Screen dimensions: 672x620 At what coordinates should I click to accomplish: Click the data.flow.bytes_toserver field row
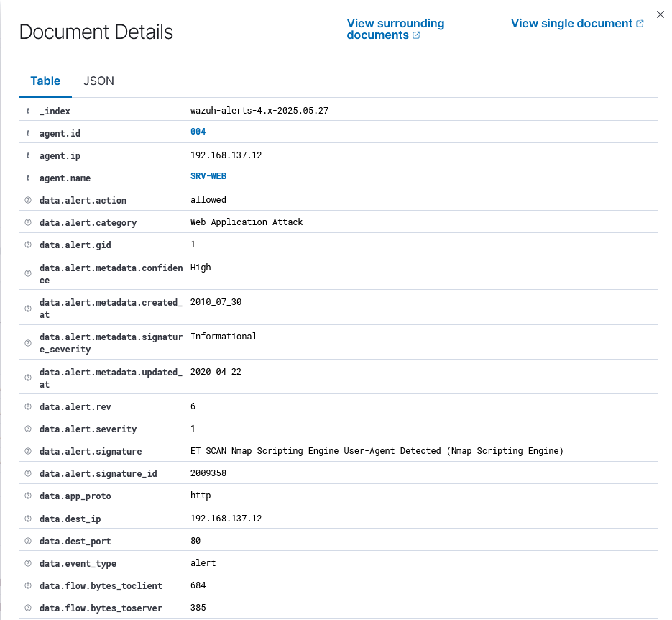point(101,608)
